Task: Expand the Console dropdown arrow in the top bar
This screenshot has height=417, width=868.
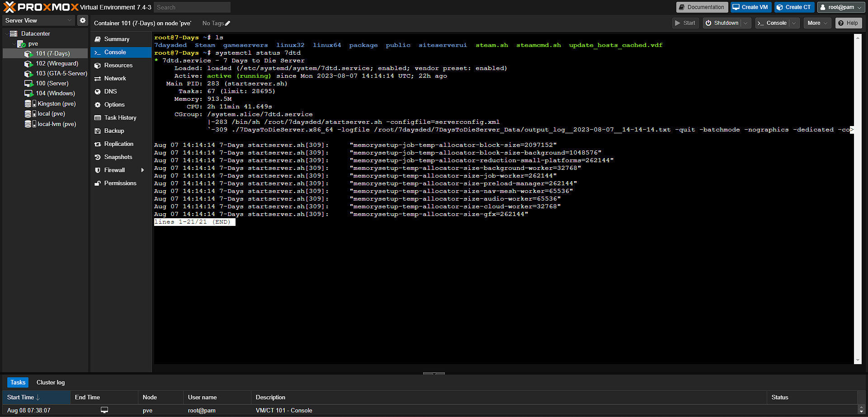Action: point(794,23)
